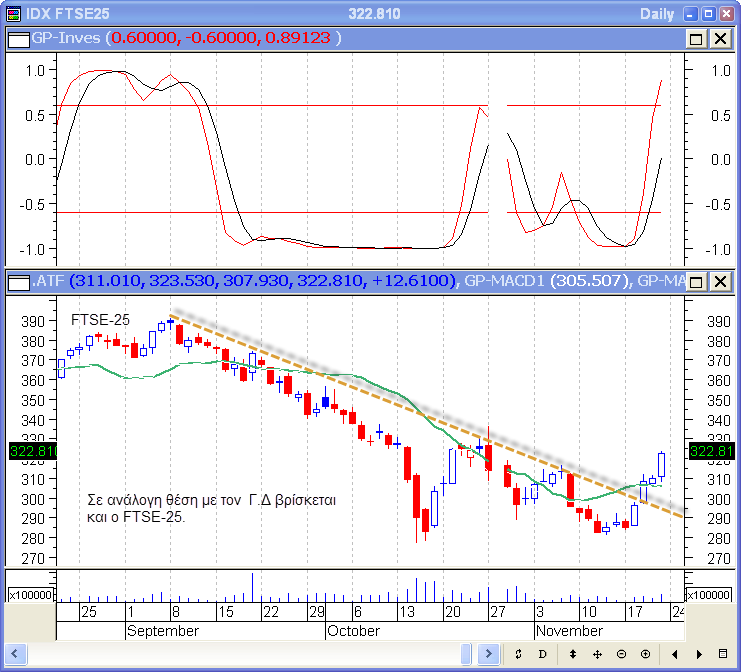Viewport: 741px width, 672px height.
Task: Zoom in using the plus magnifier icon
Action: tap(645, 654)
